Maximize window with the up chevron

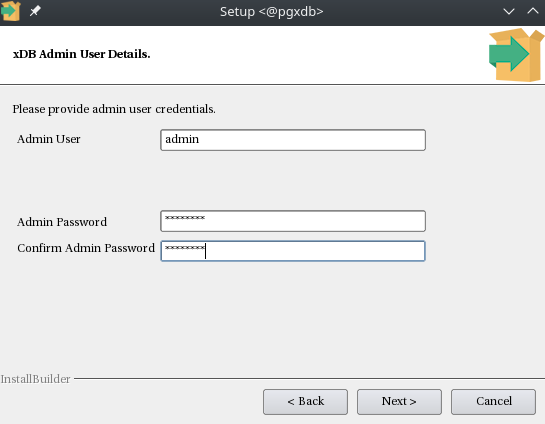pos(532,11)
